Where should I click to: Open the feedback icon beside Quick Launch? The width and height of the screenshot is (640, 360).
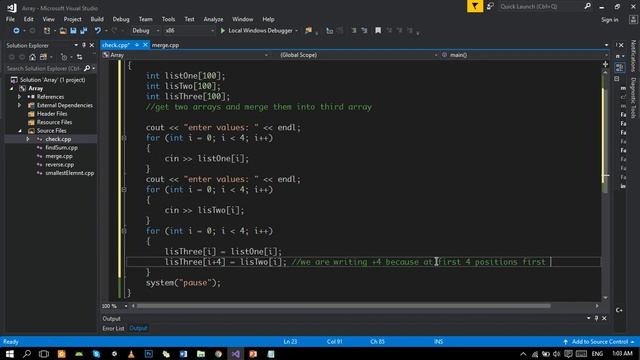coord(490,6)
